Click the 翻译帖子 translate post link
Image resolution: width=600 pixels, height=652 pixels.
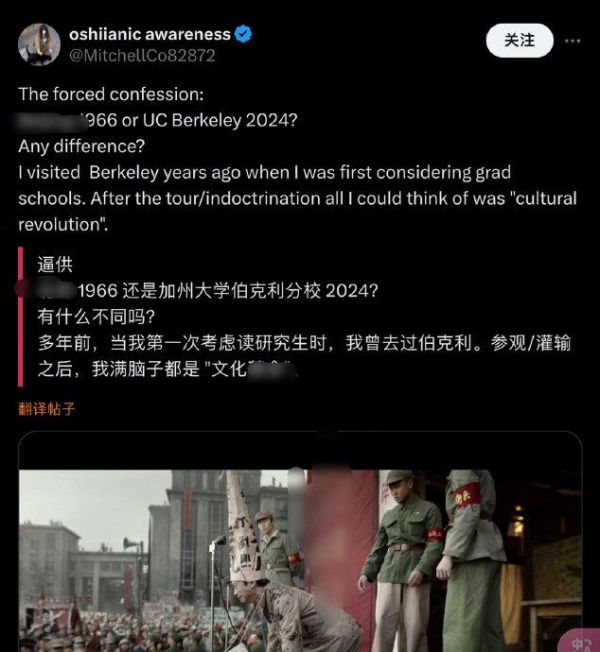(x=47, y=409)
